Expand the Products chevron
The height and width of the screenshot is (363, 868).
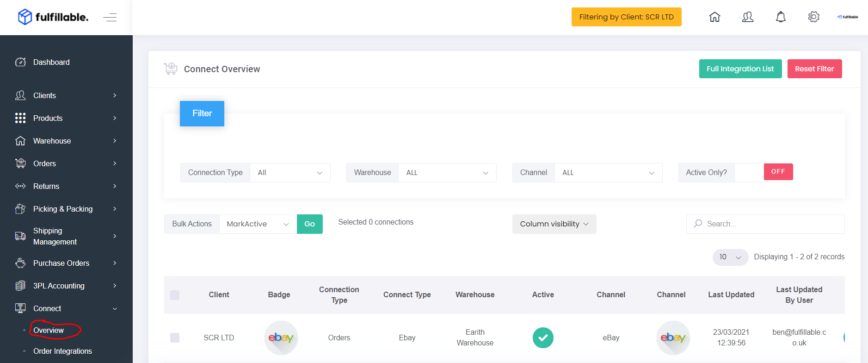coord(115,118)
